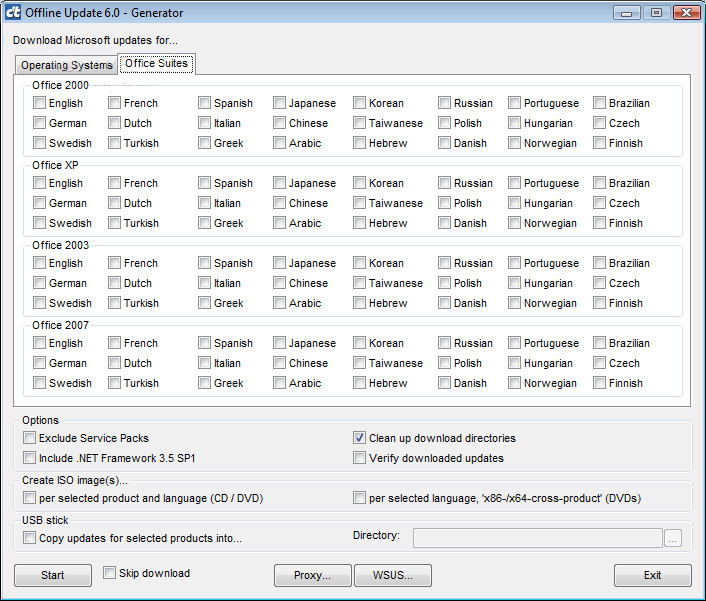Image resolution: width=706 pixels, height=601 pixels.
Task: Check Korean under Office 2003
Action: (359, 262)
